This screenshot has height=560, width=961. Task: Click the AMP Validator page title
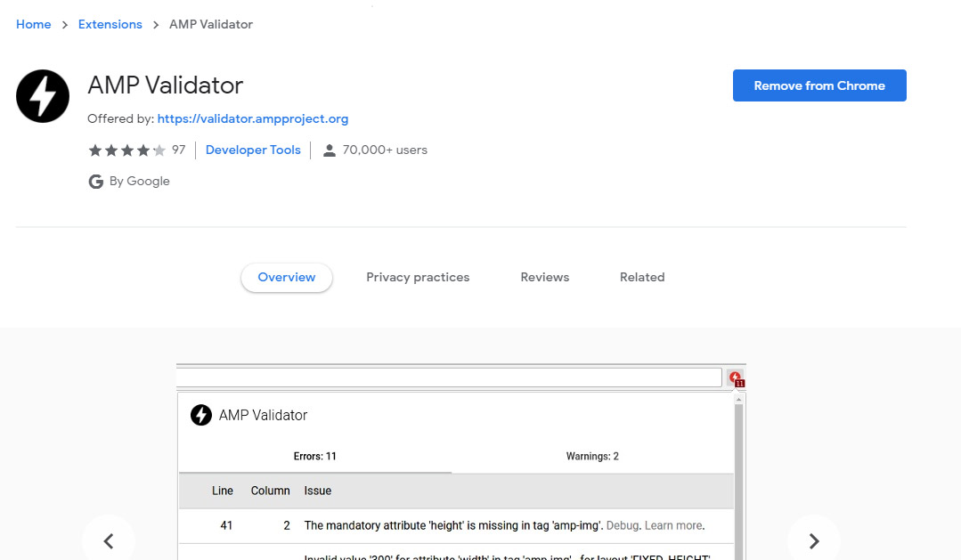click(x=166, y=85)
